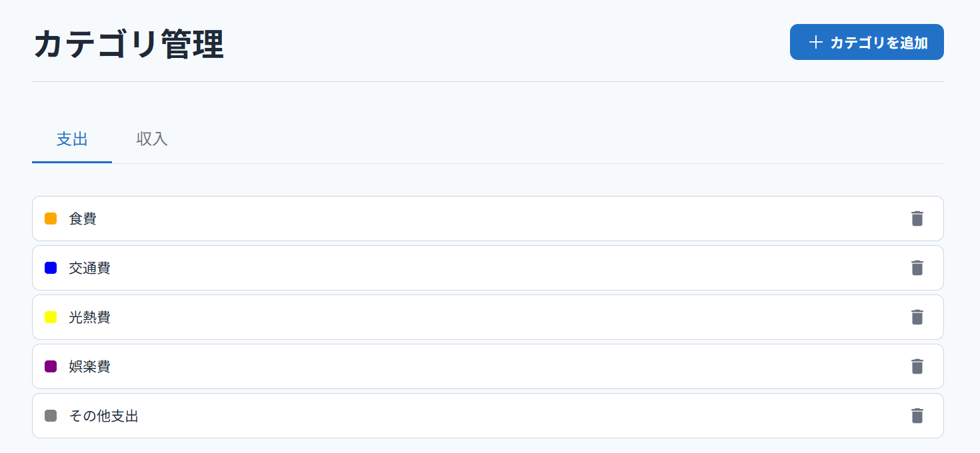980x453 pixels.
Task: Click the カテゴリ管理 page heading
Action: coord(128,45)
